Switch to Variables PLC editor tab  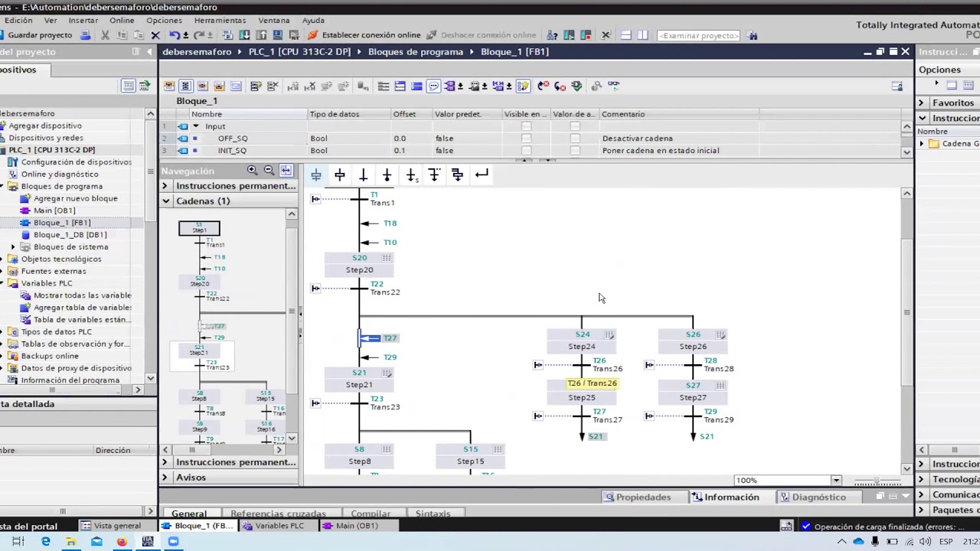click(x=274, y=526)
